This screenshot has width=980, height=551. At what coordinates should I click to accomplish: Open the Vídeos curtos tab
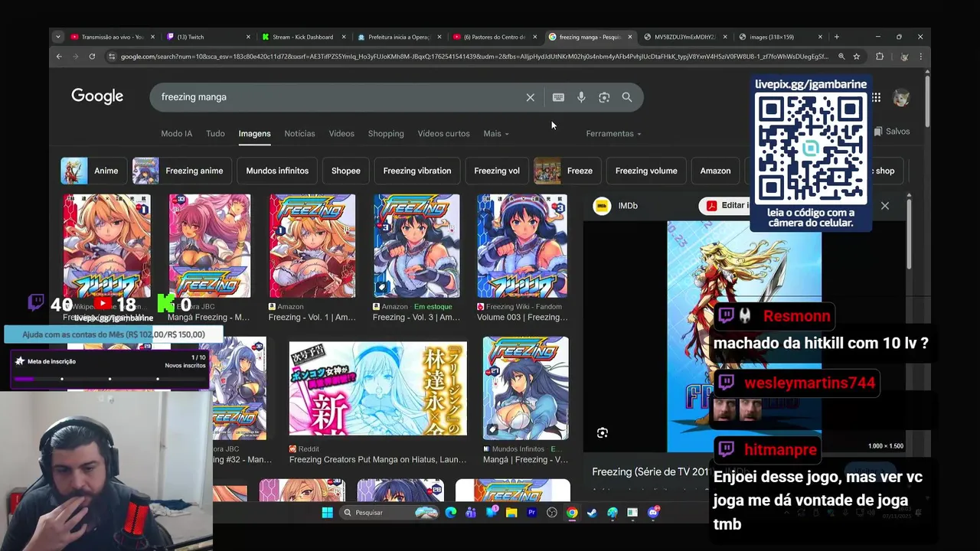point(443,134)
